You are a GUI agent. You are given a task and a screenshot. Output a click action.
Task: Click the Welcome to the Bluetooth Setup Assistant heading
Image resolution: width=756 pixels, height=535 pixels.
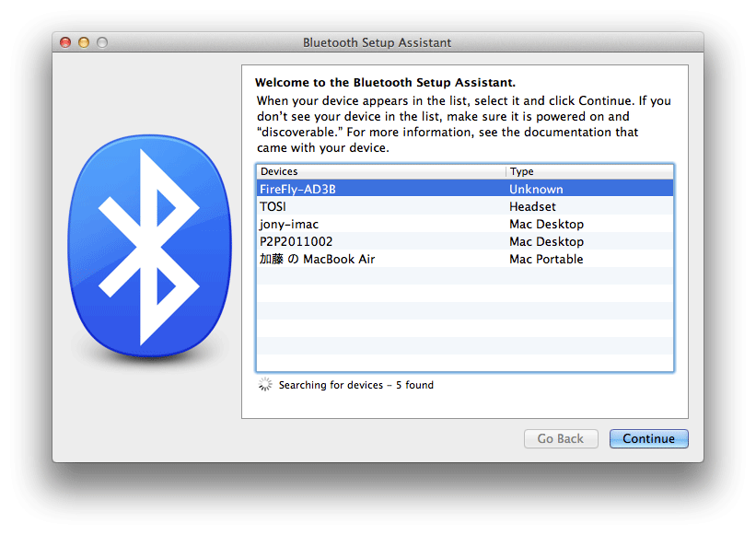[385, 83]
